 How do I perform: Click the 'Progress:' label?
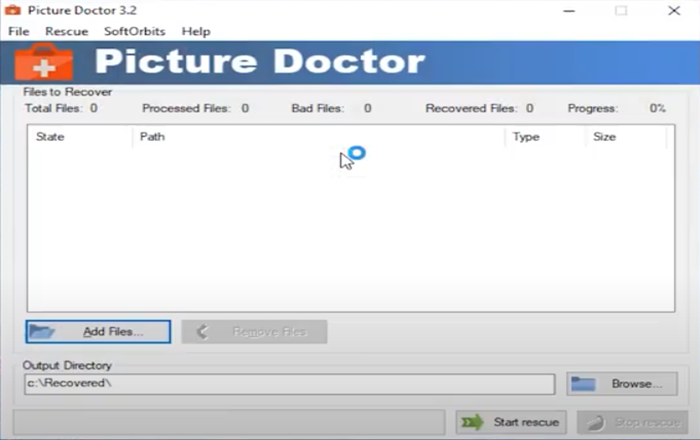593,108
